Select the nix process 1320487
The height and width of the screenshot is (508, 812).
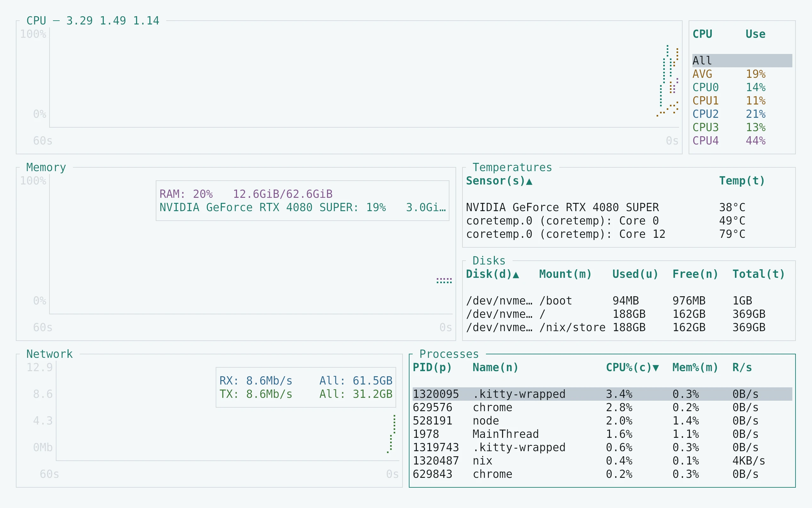click(x=602, y=461)
